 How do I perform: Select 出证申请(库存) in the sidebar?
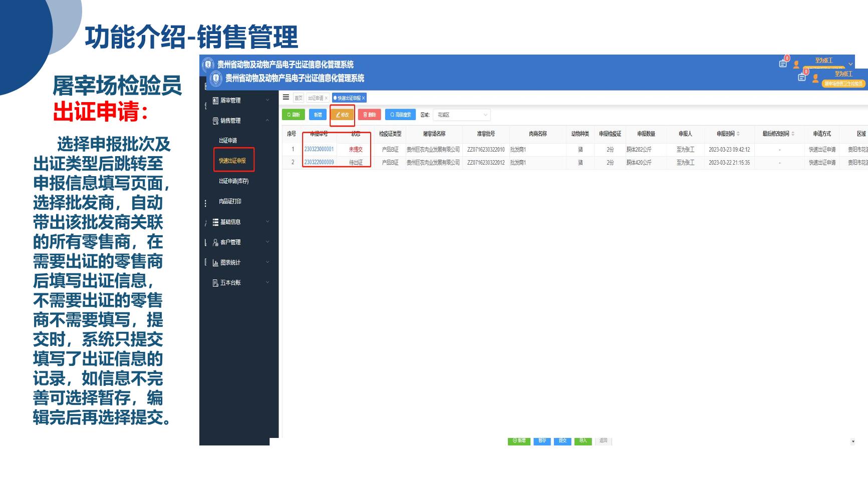coord(233,181)
